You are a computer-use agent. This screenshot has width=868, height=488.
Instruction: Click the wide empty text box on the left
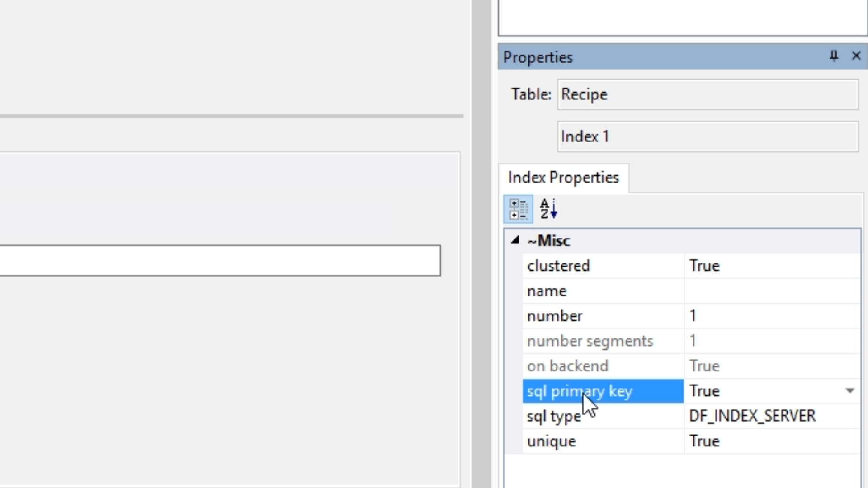pos(220,261)
